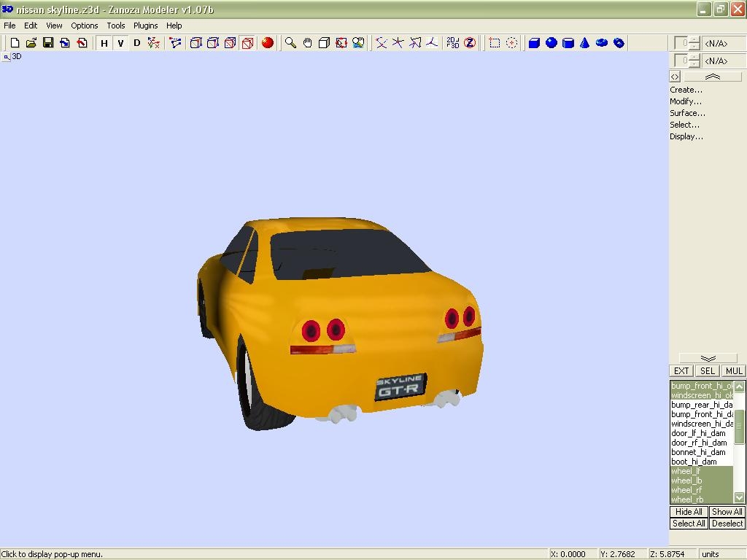Create a cone primitive from toolbar

pos(584,43)
